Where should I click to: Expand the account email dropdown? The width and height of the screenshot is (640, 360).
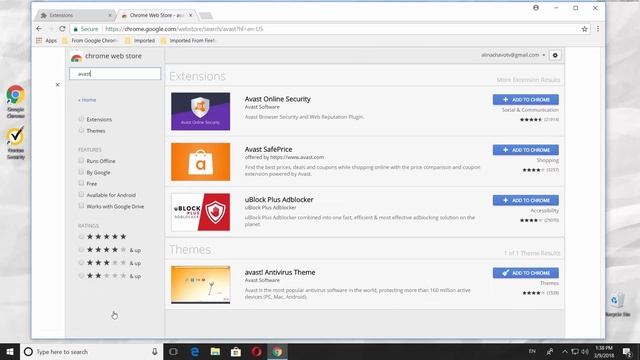513,55
